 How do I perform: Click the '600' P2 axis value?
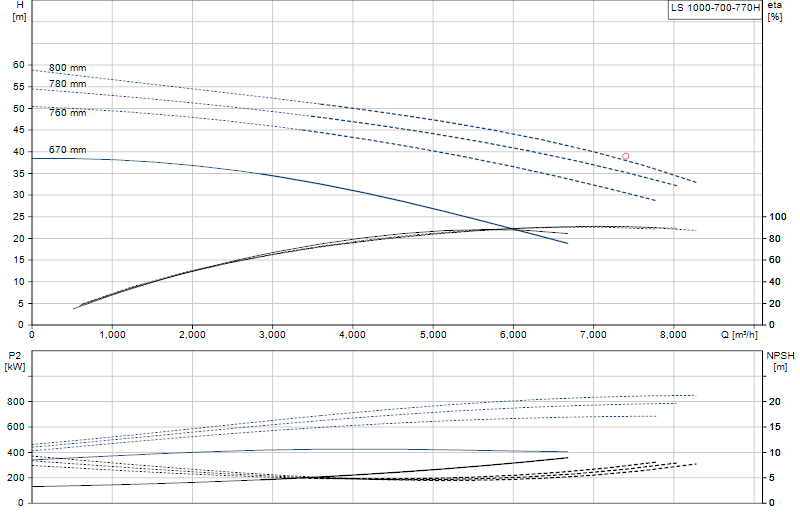15,427
